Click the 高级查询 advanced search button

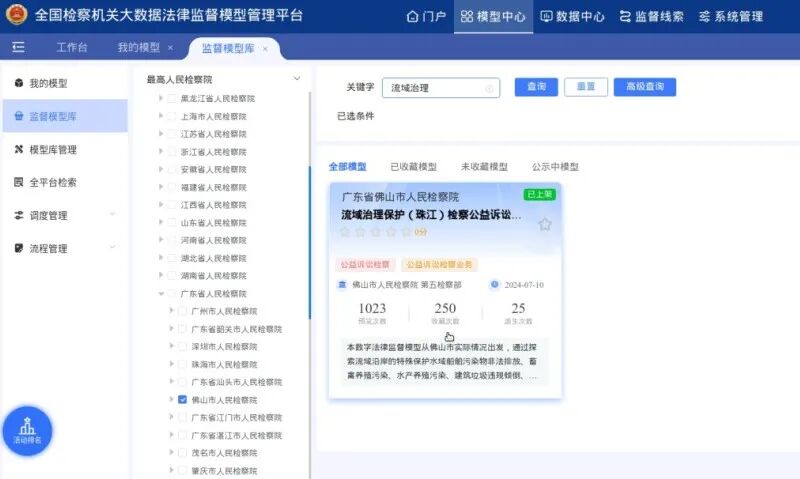pos(645,87)
